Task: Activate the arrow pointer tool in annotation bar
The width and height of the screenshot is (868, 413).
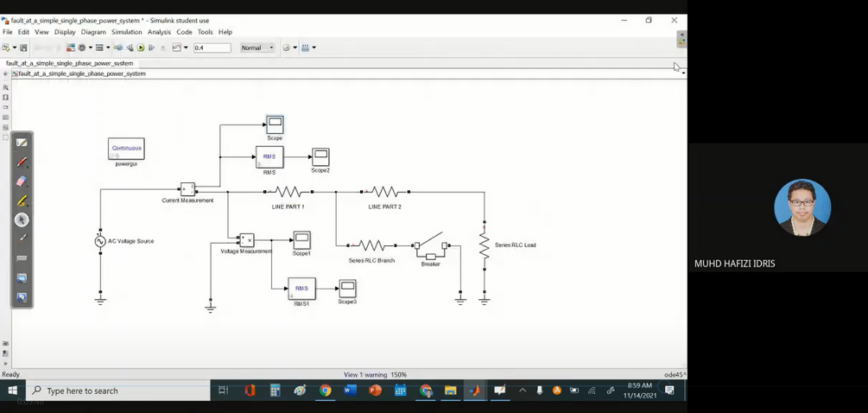Action: pyautogui.click(x=22, y=219)
